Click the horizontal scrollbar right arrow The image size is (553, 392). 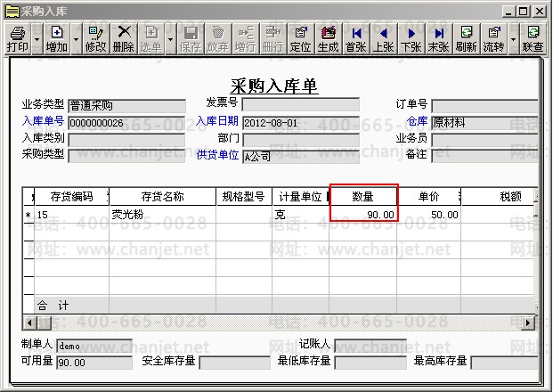(528, 323)
